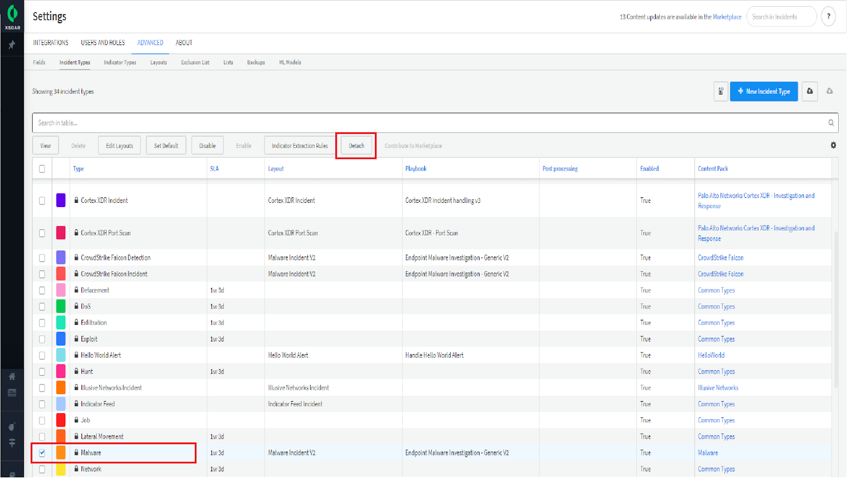Open the Layouts sub-tab

pos(158,62)
